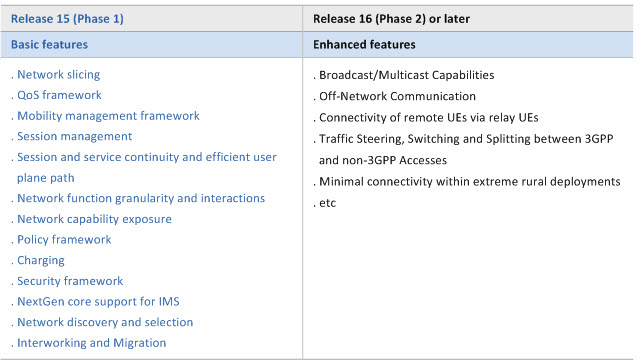Open the Security framework entry
The width and height of the screenshot is (642, 364).
(x=70, y=281)
